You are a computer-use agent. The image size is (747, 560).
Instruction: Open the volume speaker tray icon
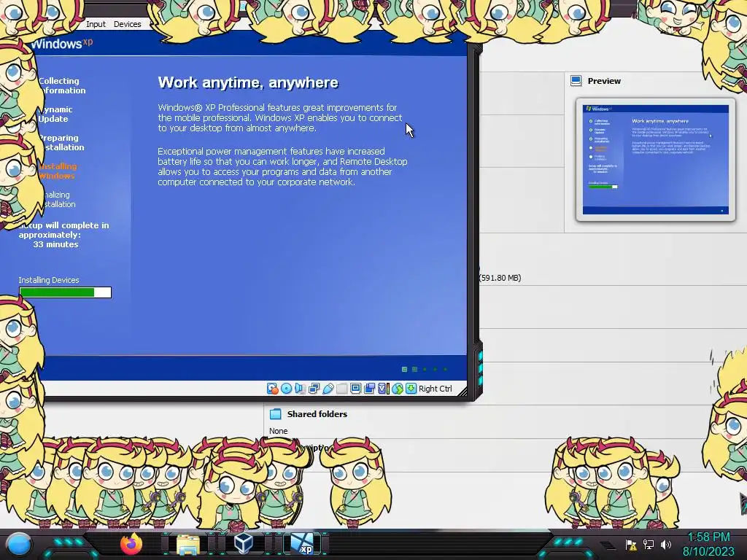click(666, 544)
